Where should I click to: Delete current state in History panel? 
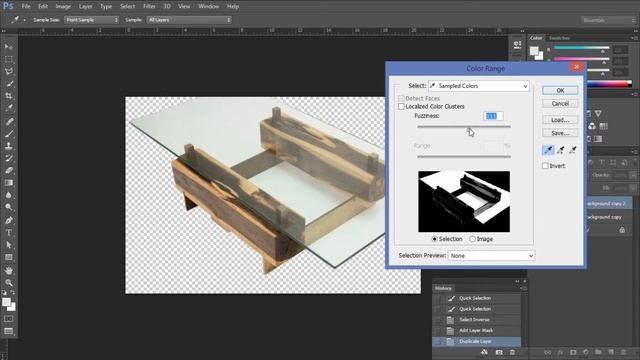512,352
